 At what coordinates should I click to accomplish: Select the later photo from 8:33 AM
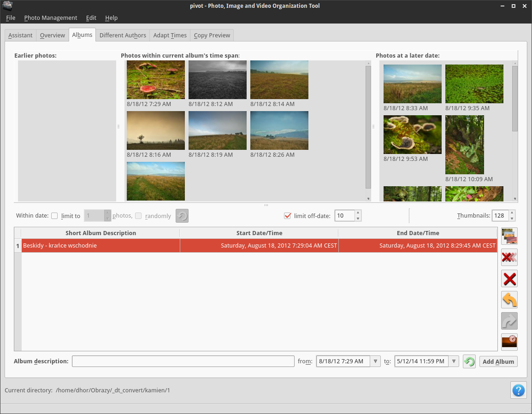tap(413, 84)
